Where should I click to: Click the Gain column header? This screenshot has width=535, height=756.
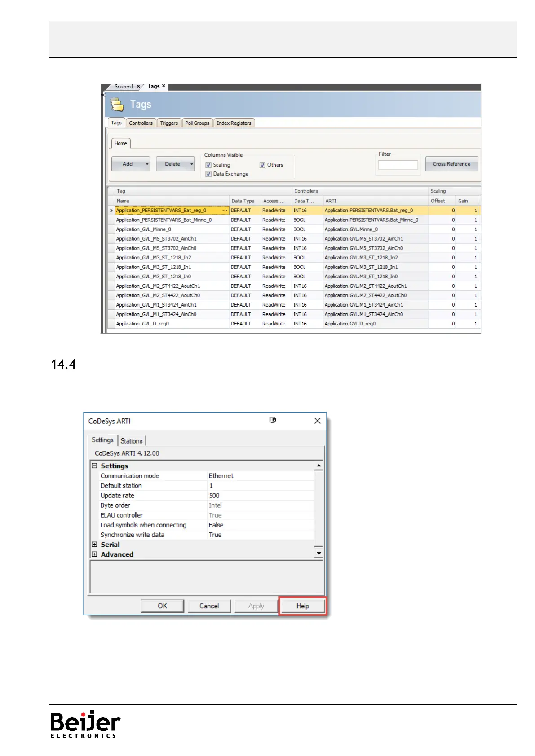pyautogui.click(x=467, y=201)
